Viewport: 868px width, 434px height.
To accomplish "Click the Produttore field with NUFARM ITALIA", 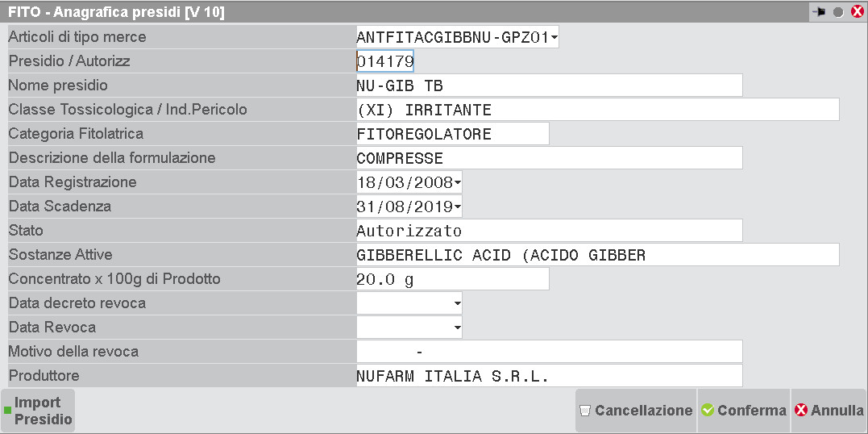I will click(548, 376).
